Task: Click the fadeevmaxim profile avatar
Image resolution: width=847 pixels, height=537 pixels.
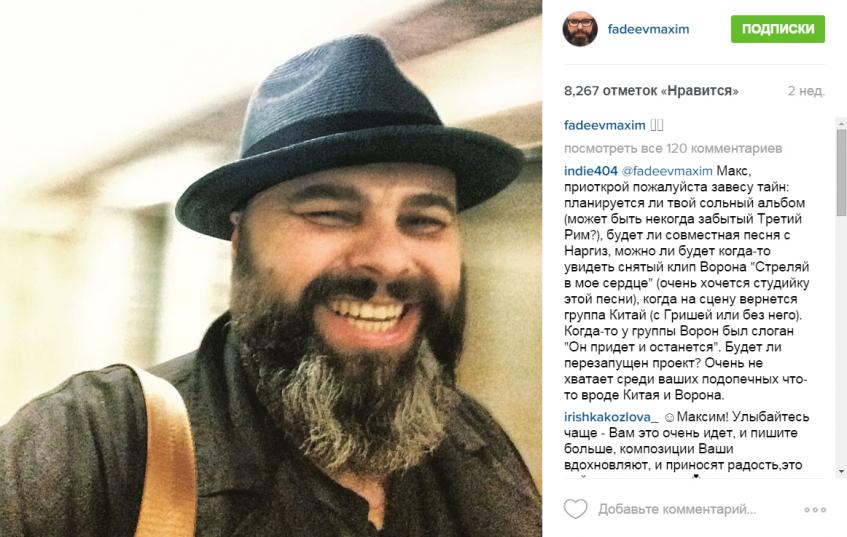Action: 580,29
